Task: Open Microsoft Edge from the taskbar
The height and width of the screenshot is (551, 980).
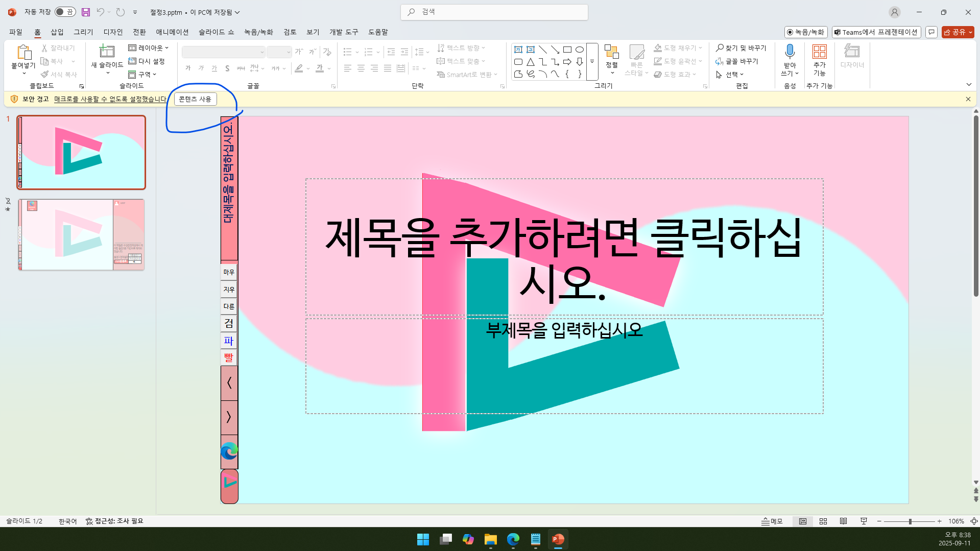Action: (x=513, y=539)
